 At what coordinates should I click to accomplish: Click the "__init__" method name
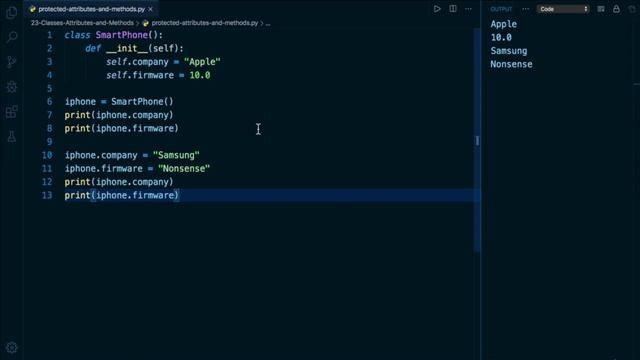pos(127,49)
